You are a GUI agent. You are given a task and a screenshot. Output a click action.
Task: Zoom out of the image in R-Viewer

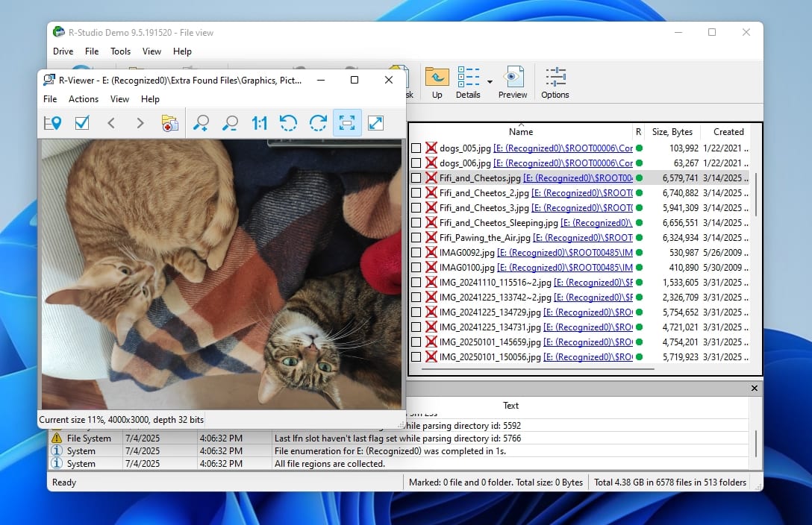[230, 123]
